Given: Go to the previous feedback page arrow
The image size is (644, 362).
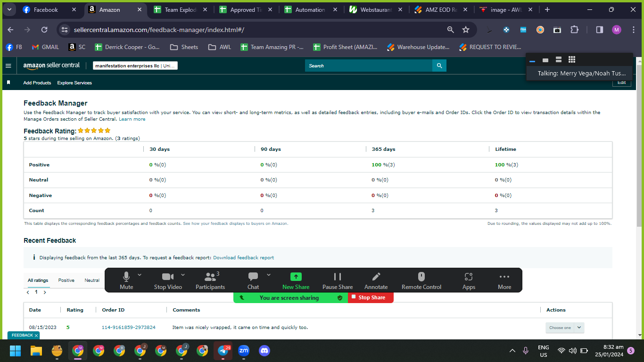Looking at the screenshot, I should point(28,292).
